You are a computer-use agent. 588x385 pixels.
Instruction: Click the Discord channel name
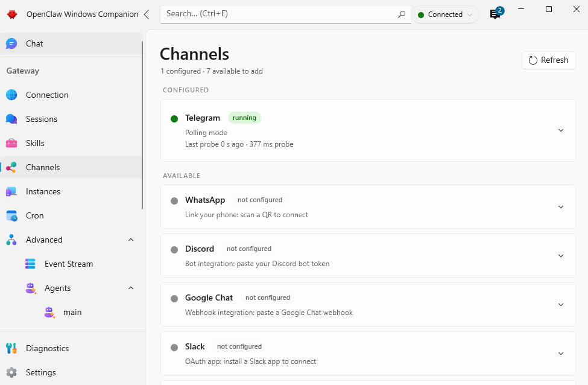[200, 249]
